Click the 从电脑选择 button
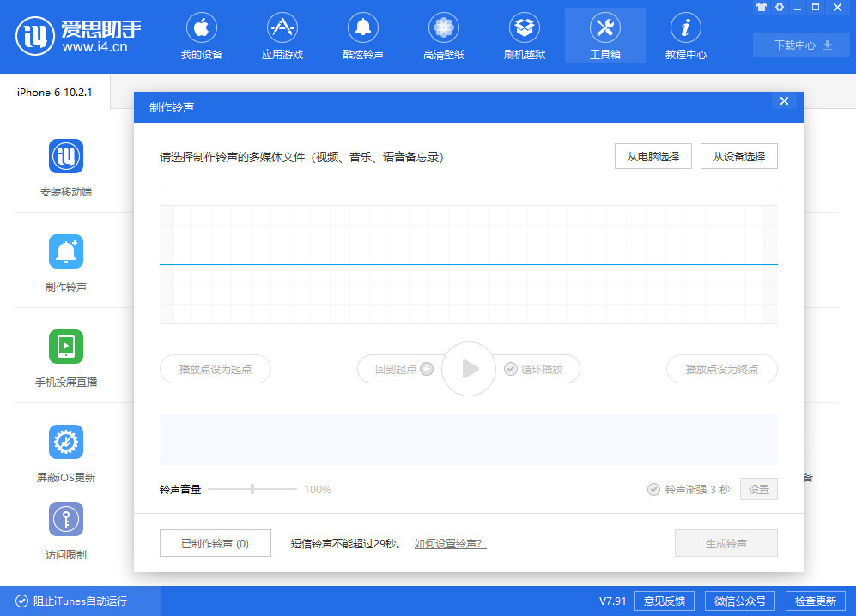The image size is (856, 616). pyautogui.click(x=653, y=156)
